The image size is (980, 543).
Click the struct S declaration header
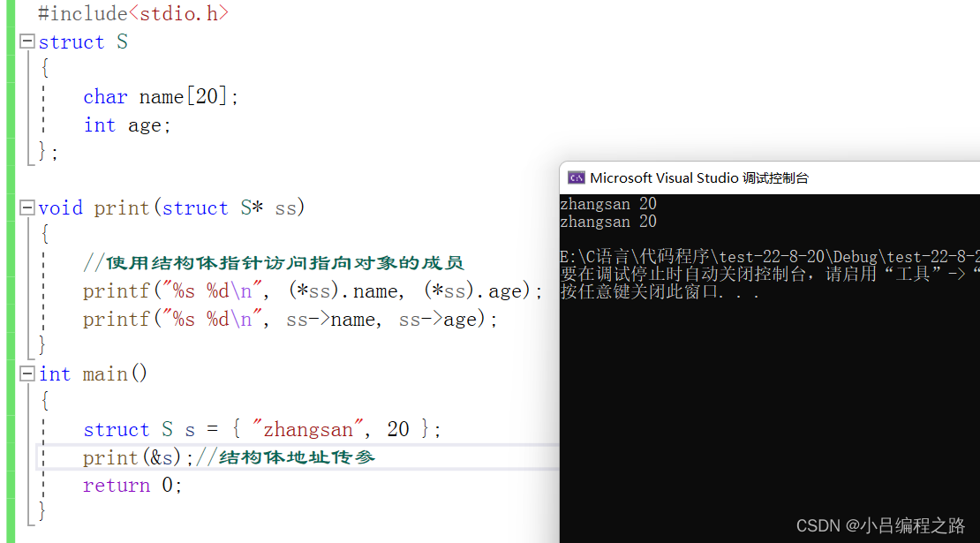(x=83, y=41)
